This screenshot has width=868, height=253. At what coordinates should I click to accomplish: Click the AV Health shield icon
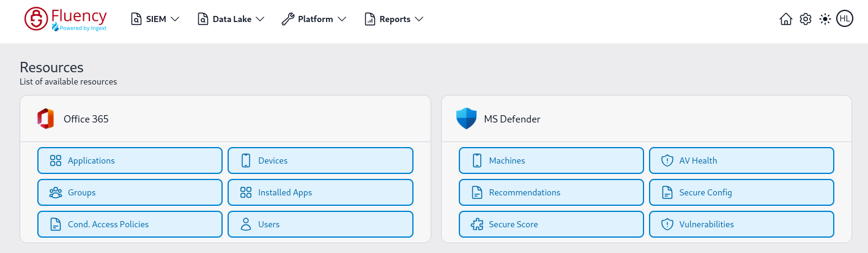[667, 160]
